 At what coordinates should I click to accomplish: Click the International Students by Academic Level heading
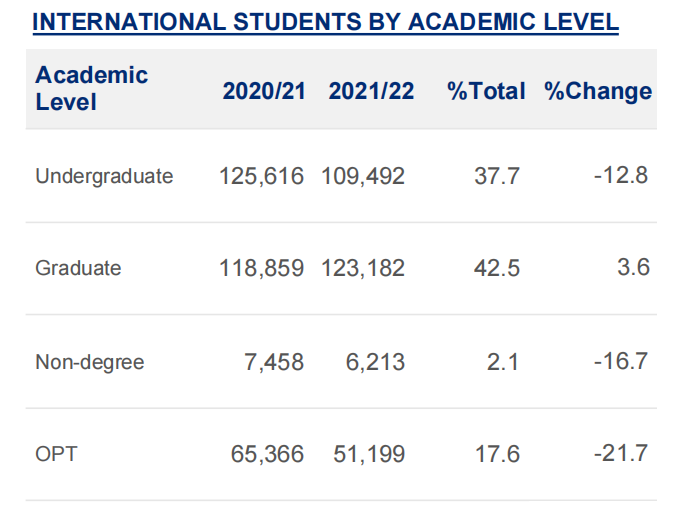[326, 22]
